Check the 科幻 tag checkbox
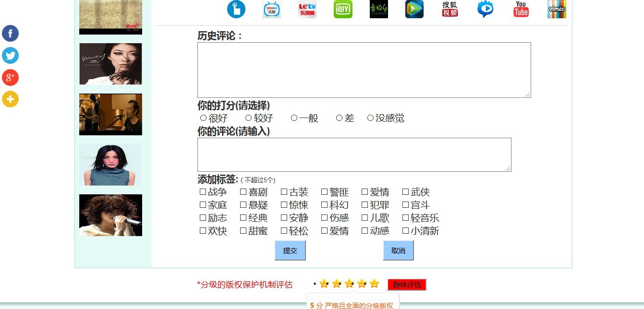Image resolution: width=644 pixels, height=309 pixels. (x=324, y=205)
